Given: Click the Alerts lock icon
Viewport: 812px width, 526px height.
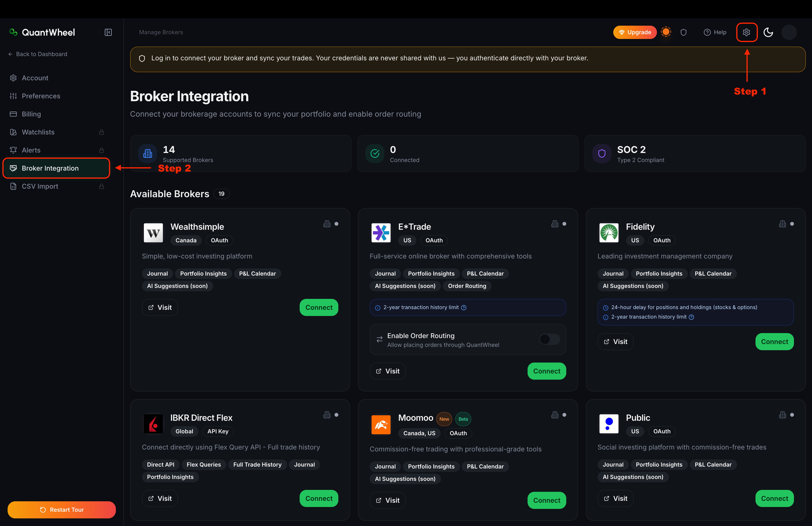Looking at the screenshot, I should [x=102, y=150].
